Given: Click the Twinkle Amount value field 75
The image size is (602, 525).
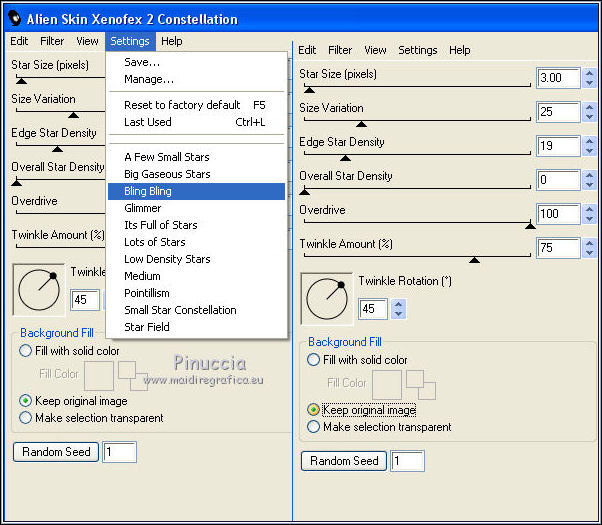Looking at the screenshot, I should [x=558, y=248].
